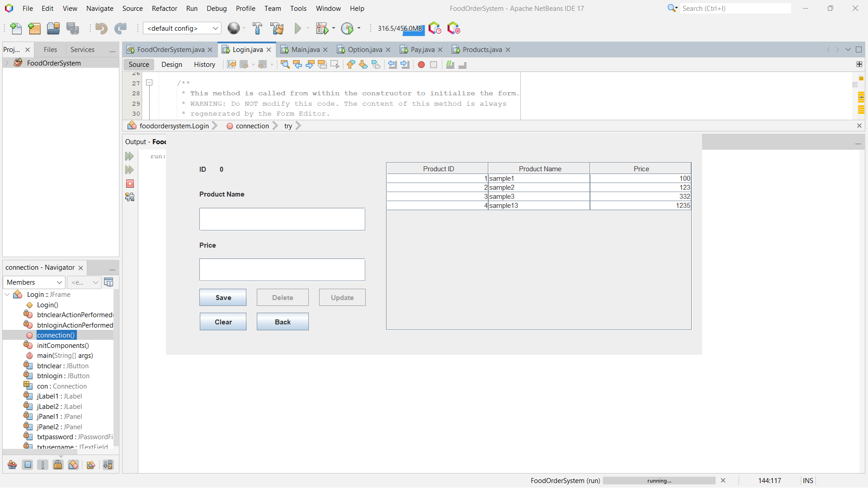Click the Next Bookmark editor icon
The width and height of the screenshot is (868, 488).
[x=363, y=65]
